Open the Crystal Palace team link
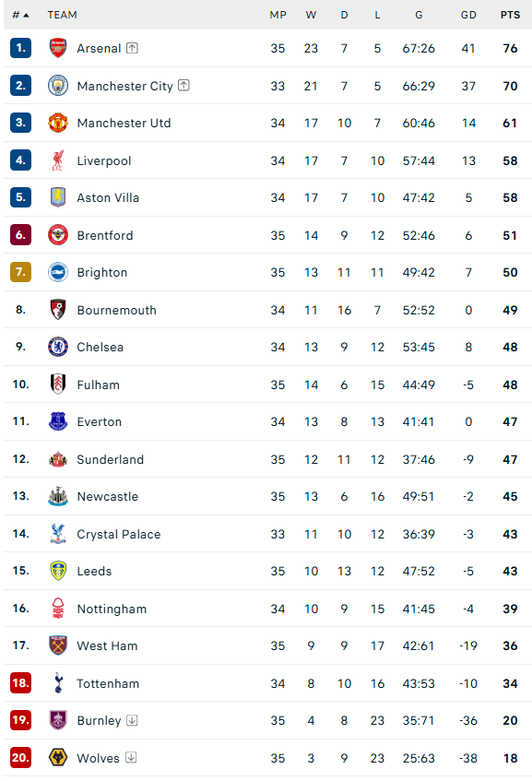 (x=119, y=534)
